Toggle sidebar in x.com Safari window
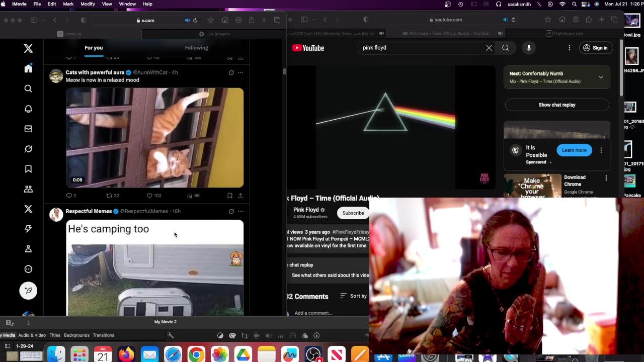The image size is (644, 362). (34, 20)
